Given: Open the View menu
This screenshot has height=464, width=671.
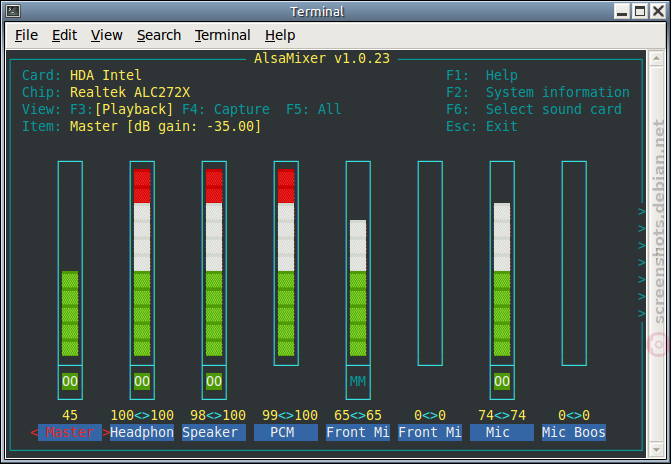Looking at the screenshot, I should click(x=107, y=35).
